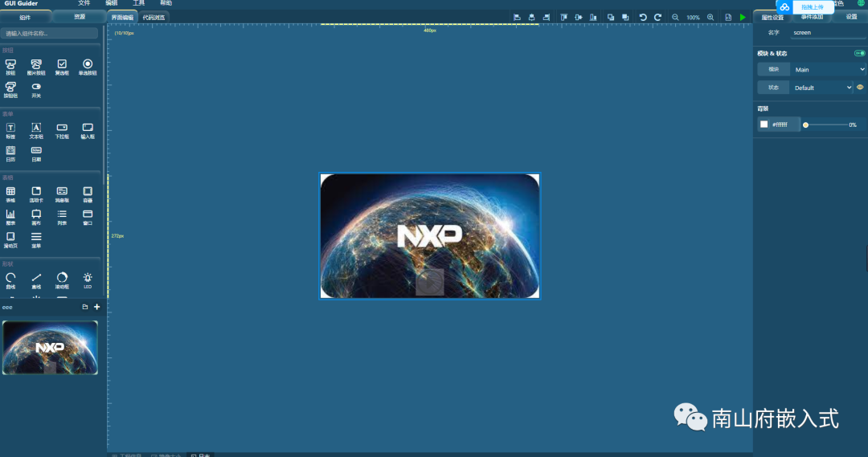Select the 日期 date widget
Screen dimensions: 868x457
tap(36, 153)
